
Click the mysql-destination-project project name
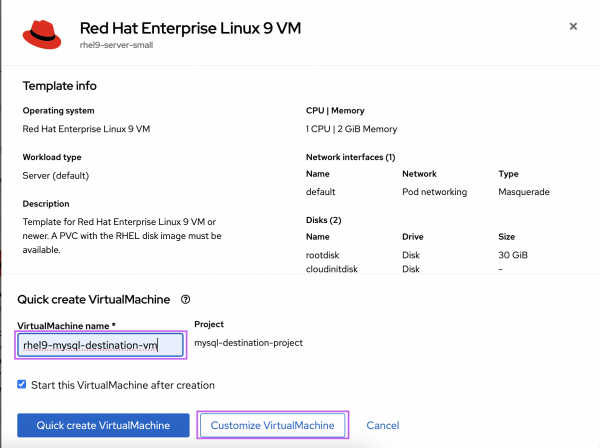(248, 343)
